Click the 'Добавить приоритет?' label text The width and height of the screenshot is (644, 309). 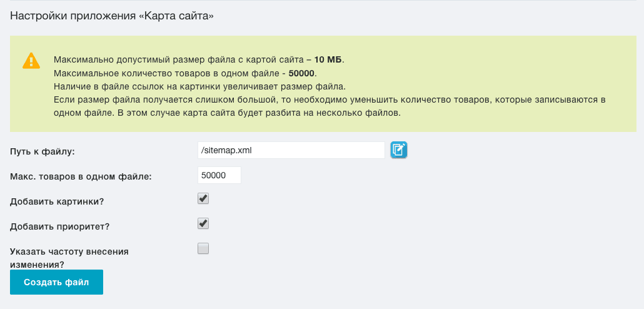click(x=59, y=227)
